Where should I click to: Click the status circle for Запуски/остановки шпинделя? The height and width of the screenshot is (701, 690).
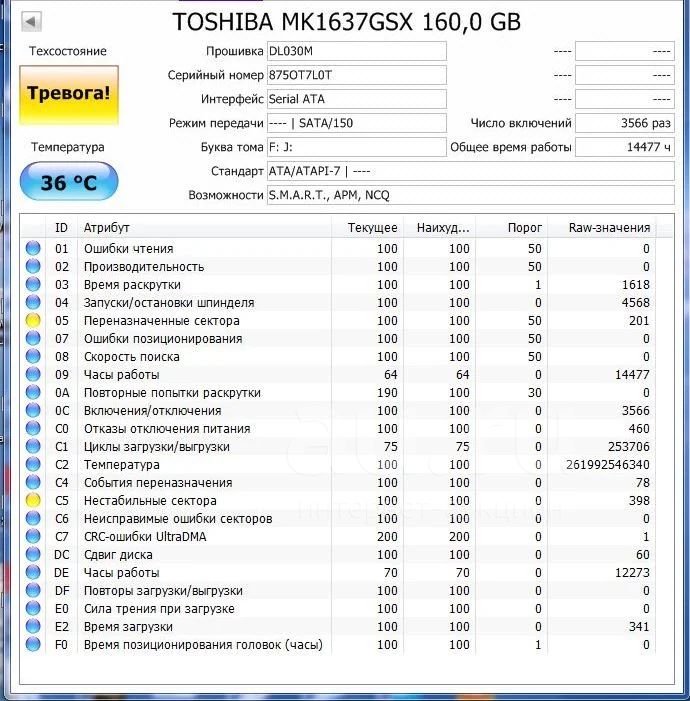(33, 302)
